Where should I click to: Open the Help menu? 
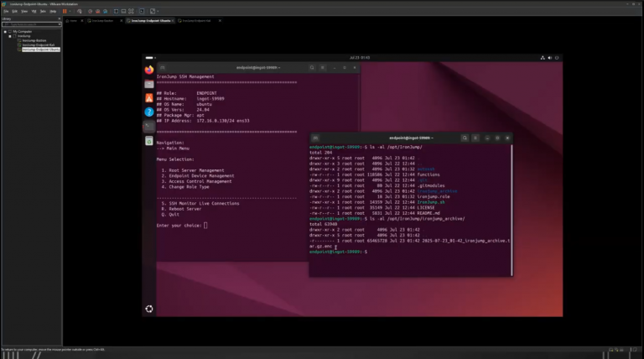[x=53, y=12]
